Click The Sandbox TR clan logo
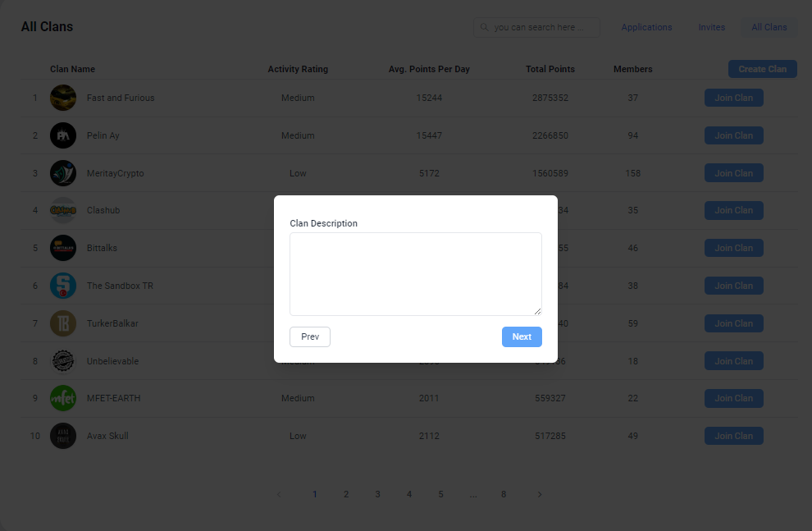The image size is (812, 531). click(63, 286)
